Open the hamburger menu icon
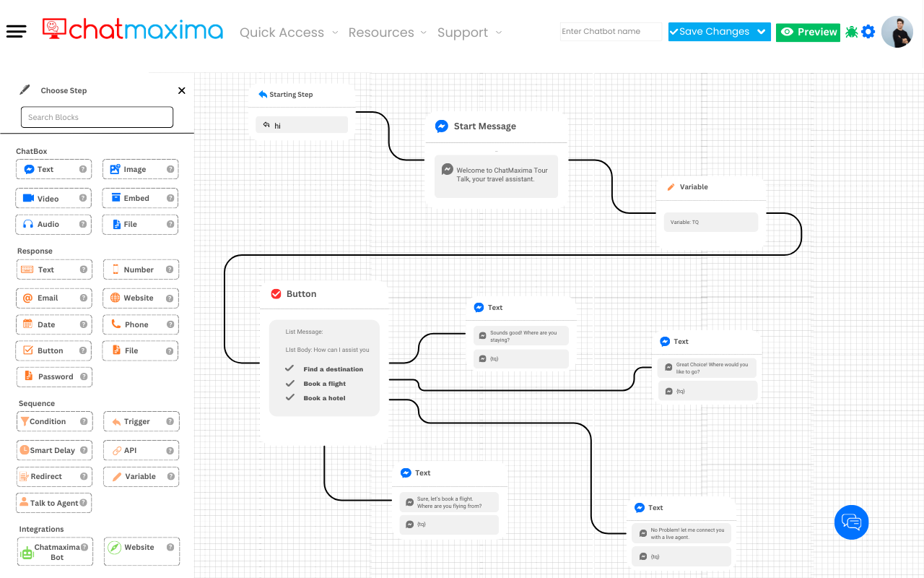Screen dimensions: 924x578 click(16, 31)
